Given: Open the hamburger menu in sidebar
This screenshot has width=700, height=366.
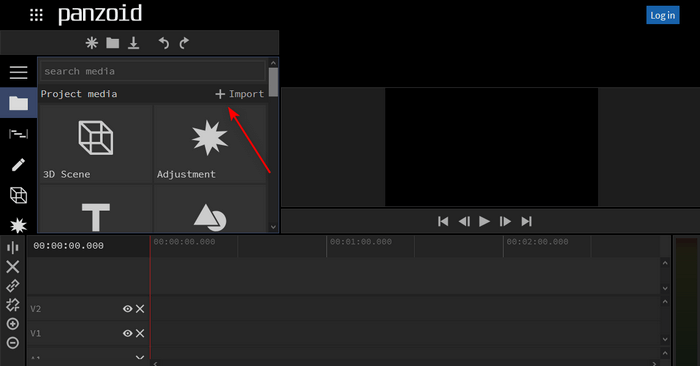Looking at the screenshot, I should (x=18, y=72).
